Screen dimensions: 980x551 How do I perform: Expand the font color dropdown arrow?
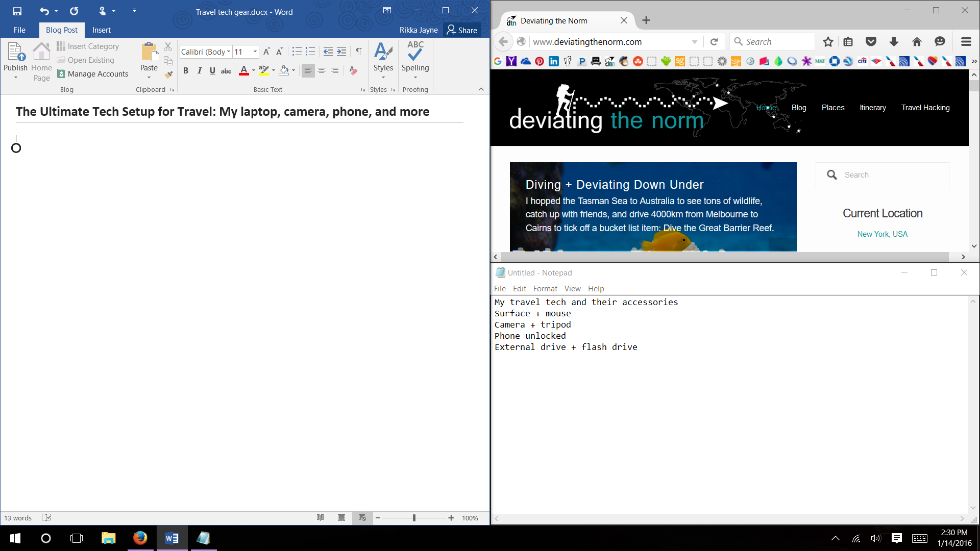click(254, 71)
